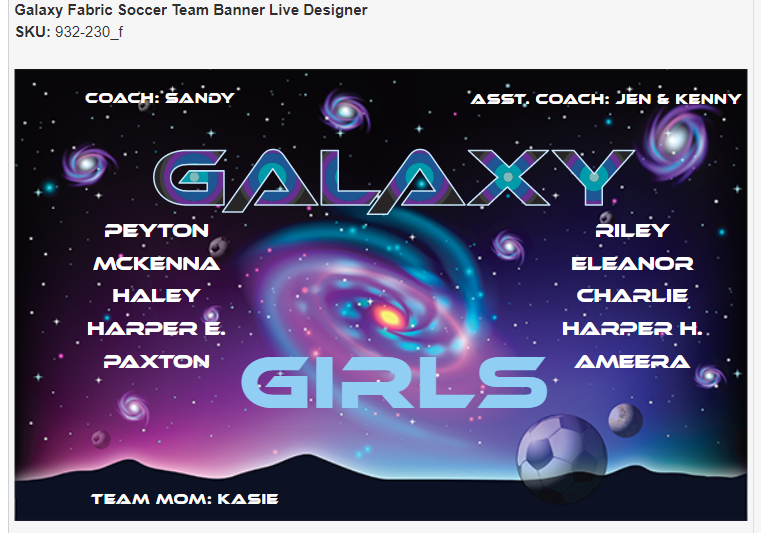The height and width of the screenshot is (533, 761).
Task: Click the product title 'Galaxy Fabric Soccer Team Banner Live Designer'
Action: tap(191, 10)
